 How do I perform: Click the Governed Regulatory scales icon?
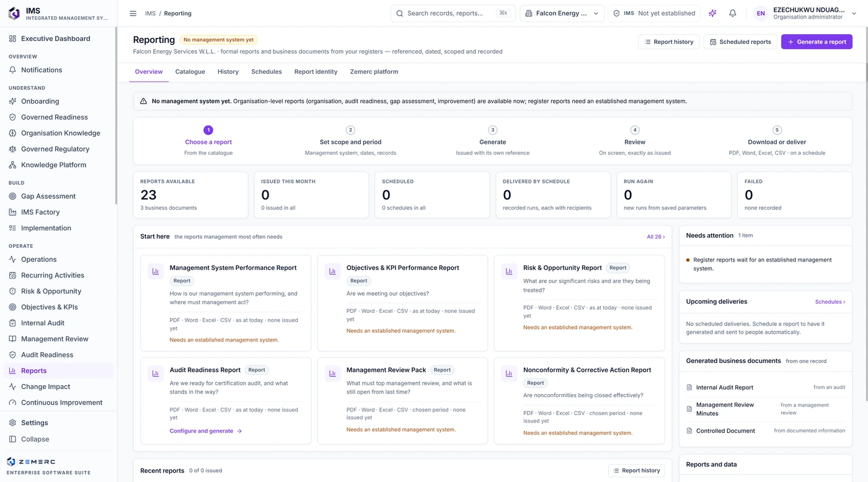click(x=12, y=149)
